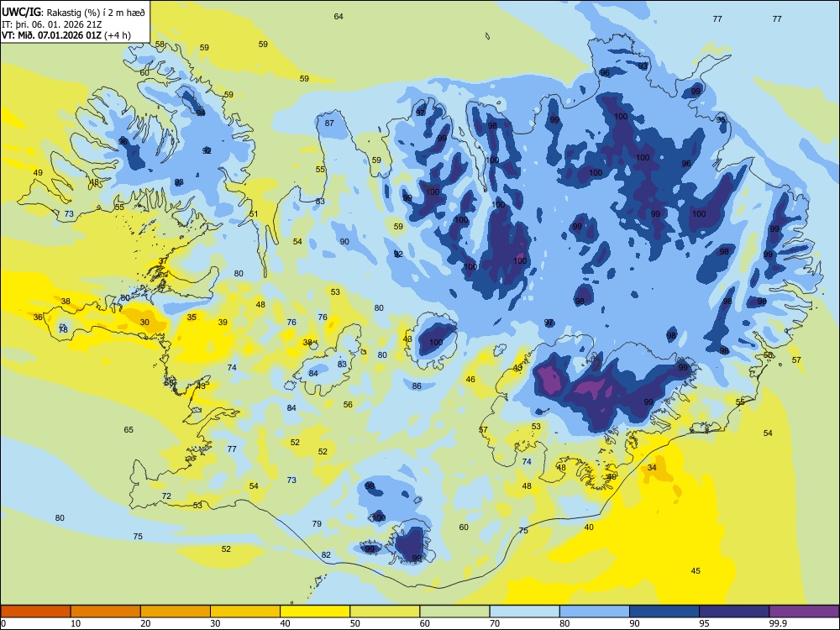The width and height of the screenshot is (840, 630).
Task: Click the value 72 on the Reykjanes peninsula
Action: click(x=166, y=496)
